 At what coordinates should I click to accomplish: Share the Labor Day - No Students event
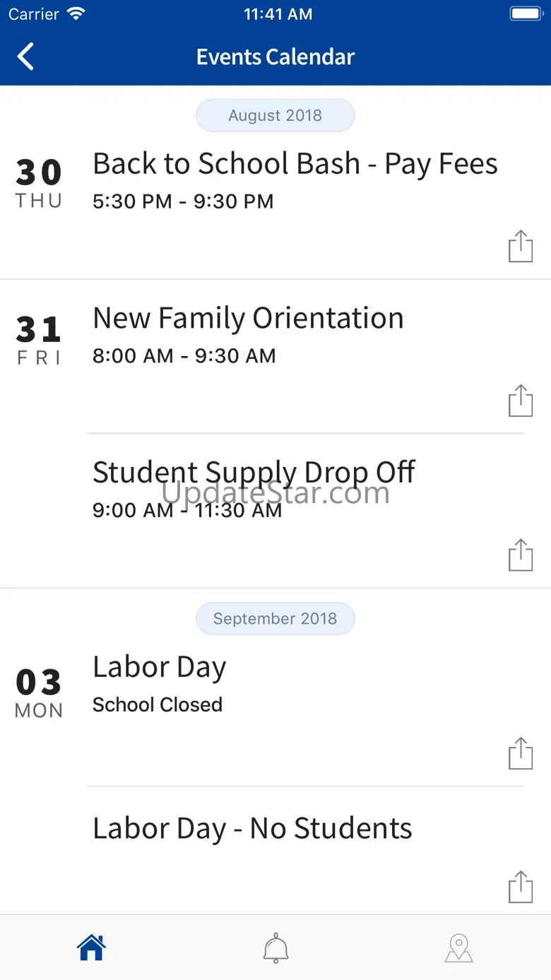521,887
